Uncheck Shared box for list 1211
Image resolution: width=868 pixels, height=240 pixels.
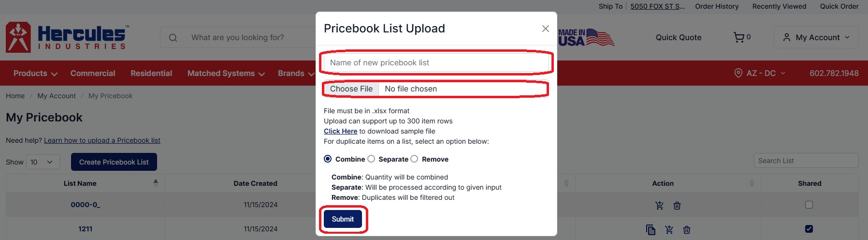809,229
